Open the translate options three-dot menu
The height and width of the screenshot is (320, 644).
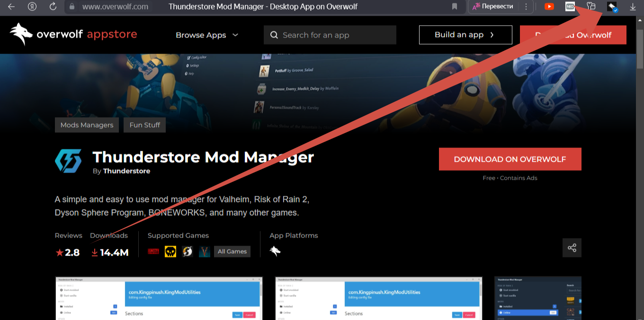[526, 7]
